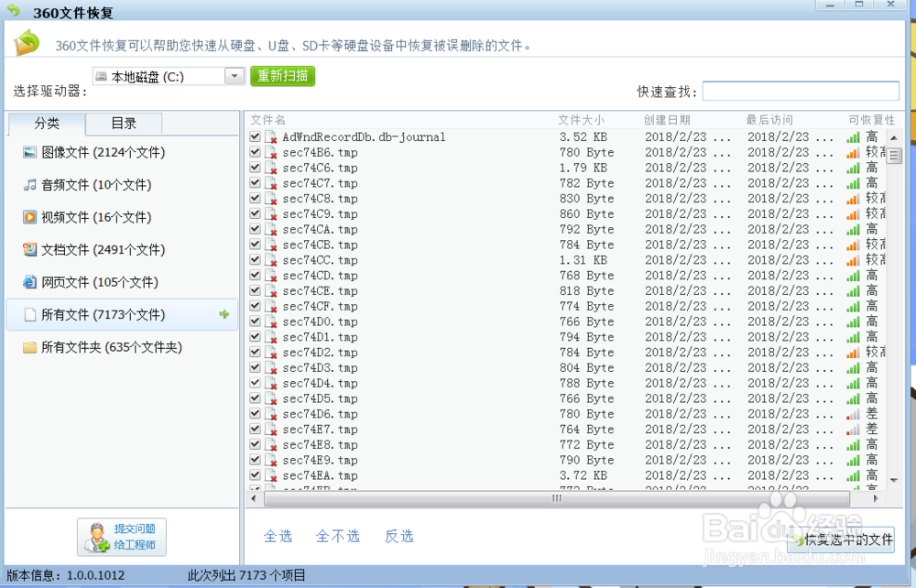Click file name sec74CF.tmp
This screenshot has height=588, width=916.
(320, 307)
